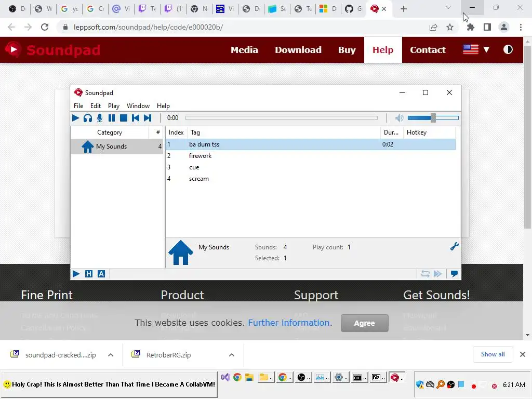Click the Category column header
This screenshot has width=532, height=399.
(x=110, y=132)
